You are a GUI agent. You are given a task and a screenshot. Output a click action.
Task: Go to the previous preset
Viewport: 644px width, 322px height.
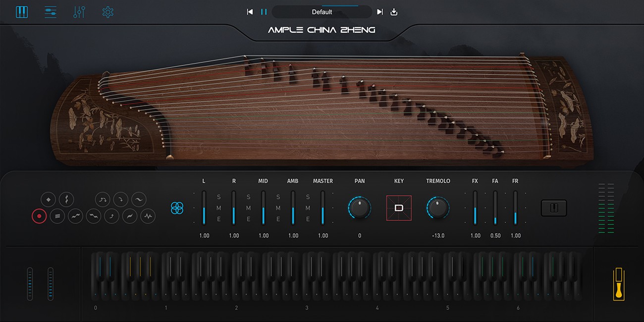pos(250,12)
